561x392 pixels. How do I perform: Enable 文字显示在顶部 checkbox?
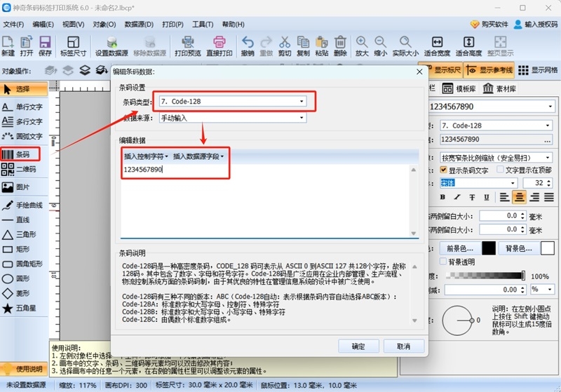tap(500, 170)
